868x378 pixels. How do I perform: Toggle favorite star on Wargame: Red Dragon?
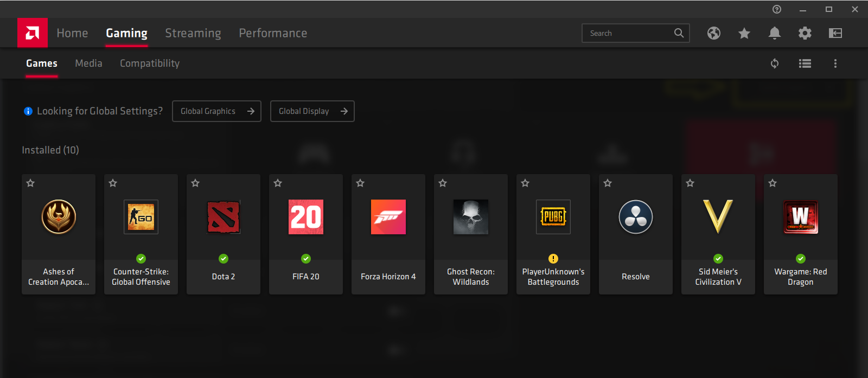point(773,183)
